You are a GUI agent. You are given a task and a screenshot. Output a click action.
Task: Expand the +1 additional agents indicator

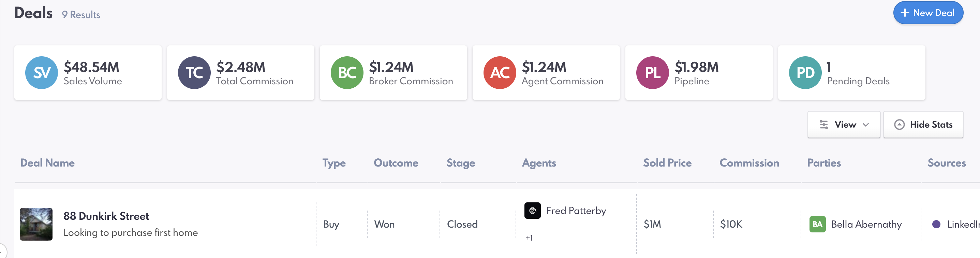(x=529, y=238)
